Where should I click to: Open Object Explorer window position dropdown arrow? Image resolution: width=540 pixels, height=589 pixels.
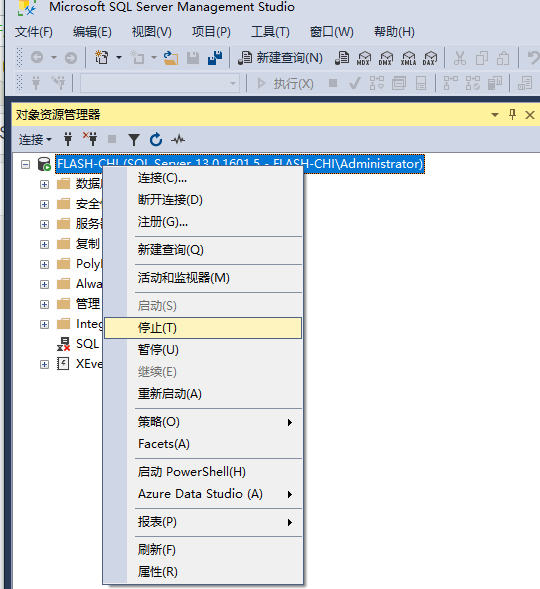(495, 115)
